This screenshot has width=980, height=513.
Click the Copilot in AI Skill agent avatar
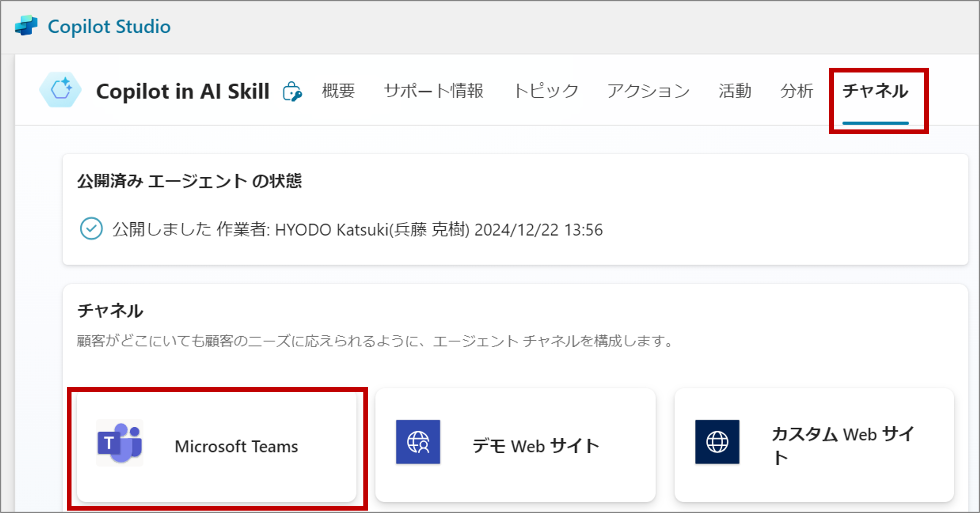tap(60, 90)
